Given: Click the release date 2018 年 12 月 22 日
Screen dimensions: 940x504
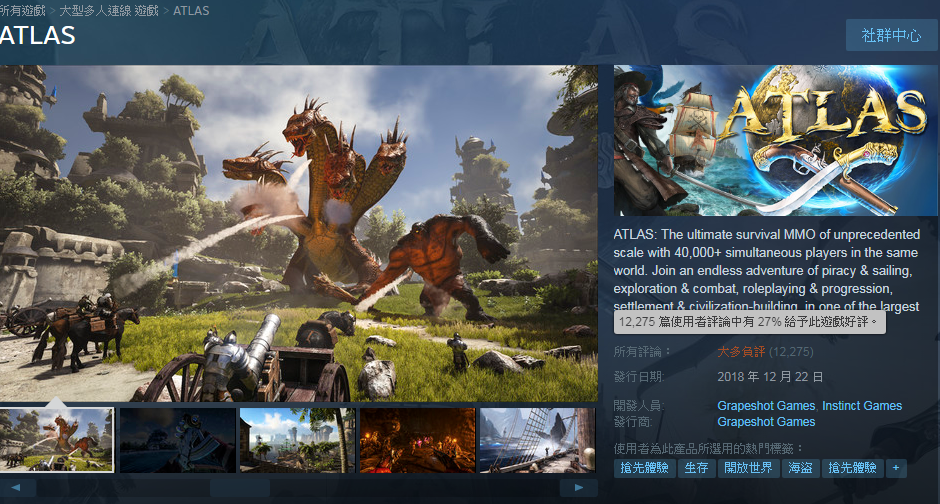Looking at the screenshot, I should point(770,377).
